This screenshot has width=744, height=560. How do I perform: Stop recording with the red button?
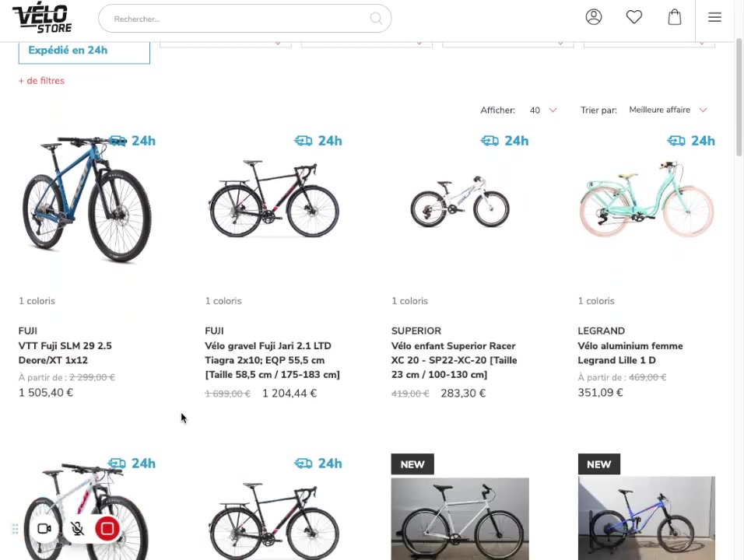click(x=107, y=529)
